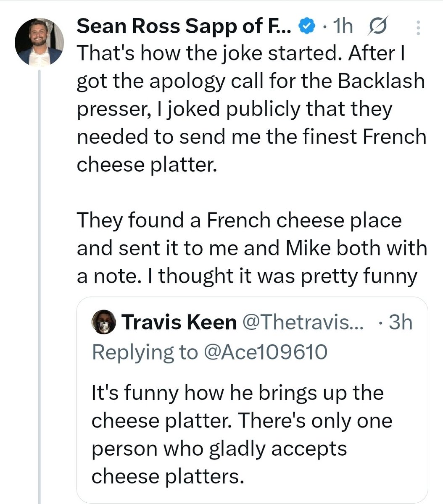Image resolution: width=443 pixels, height=504 pixels.
Task: Tap the Grok slashed-circle icon
Action: [374, 28]
